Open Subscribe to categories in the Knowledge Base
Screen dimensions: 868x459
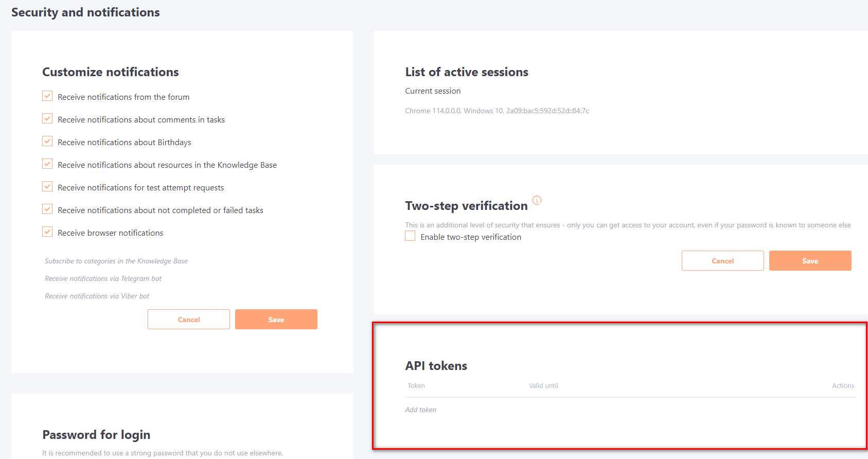(116, 261)
